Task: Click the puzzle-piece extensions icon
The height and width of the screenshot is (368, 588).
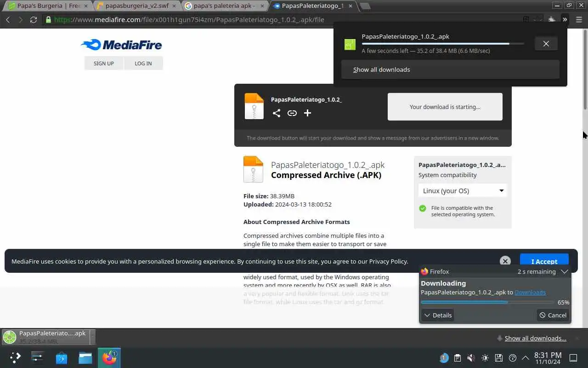Action: click(x=552, y=19)
